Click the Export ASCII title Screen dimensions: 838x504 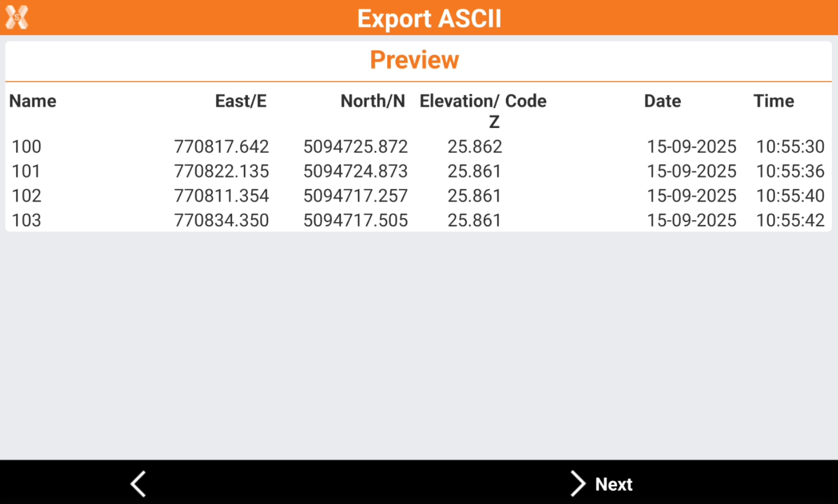coord(429,19)
